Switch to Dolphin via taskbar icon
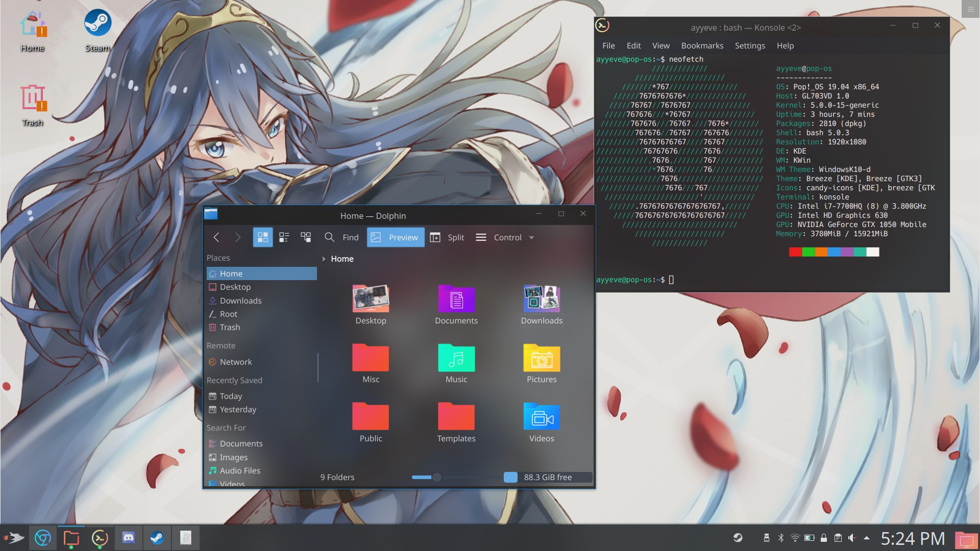 pos(71,538)
